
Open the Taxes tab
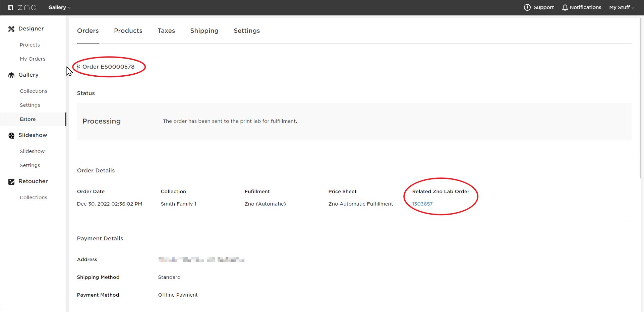[x=166, y=31]
